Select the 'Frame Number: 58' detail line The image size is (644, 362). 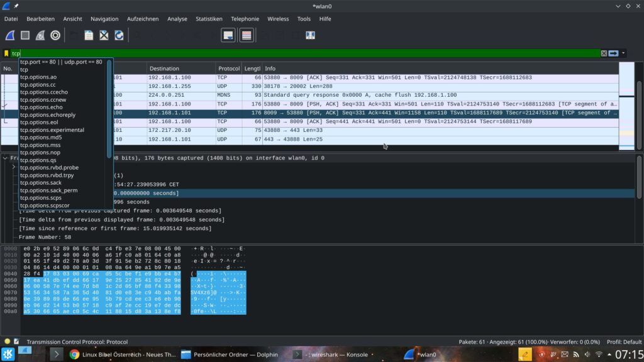(45, 237)
